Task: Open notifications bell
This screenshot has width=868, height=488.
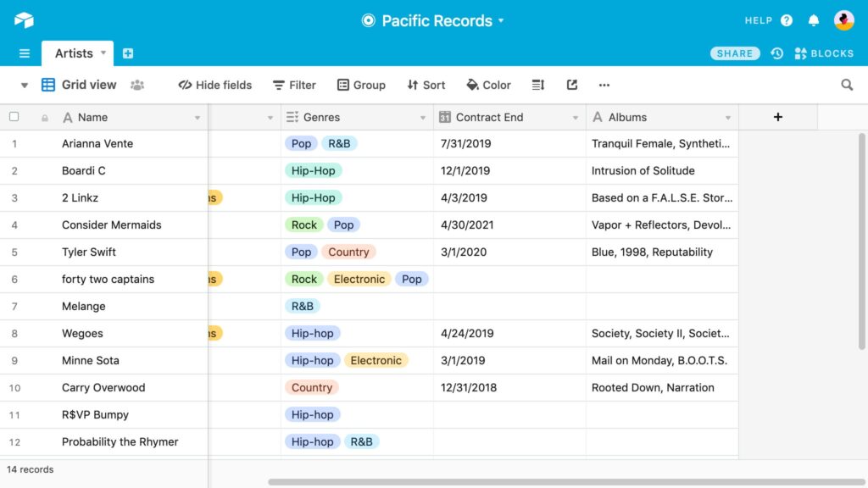Action: [x=813, y=19]
